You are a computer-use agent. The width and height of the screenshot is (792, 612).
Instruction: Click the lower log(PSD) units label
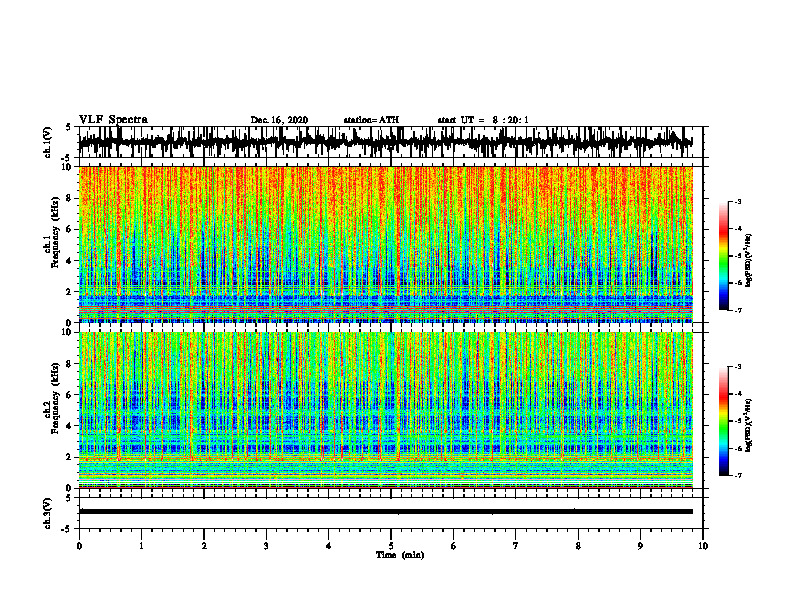pos(749,425)
